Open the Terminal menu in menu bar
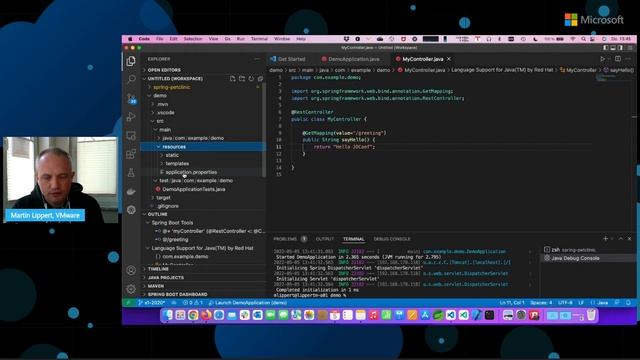This screenshot has width=640, height=360. (x=259, y=39)
